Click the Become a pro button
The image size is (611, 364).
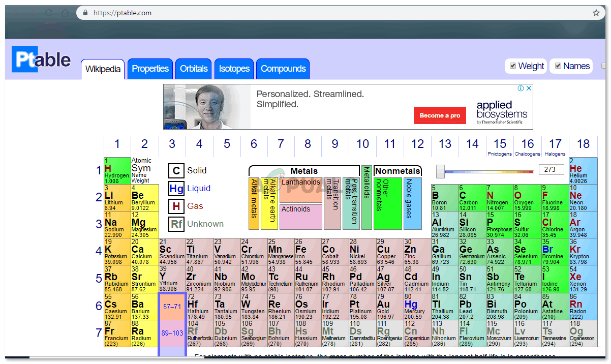(x=440, y=115)
